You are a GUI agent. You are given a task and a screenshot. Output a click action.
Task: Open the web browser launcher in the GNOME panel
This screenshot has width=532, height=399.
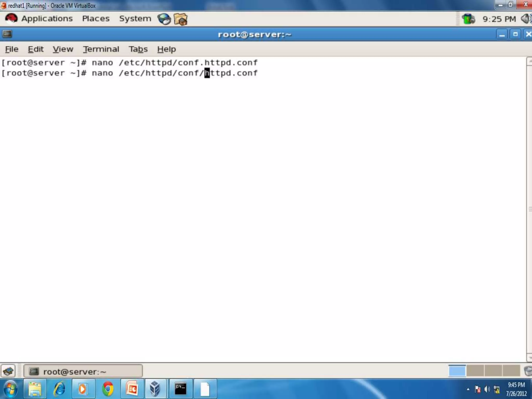(164, 19)
